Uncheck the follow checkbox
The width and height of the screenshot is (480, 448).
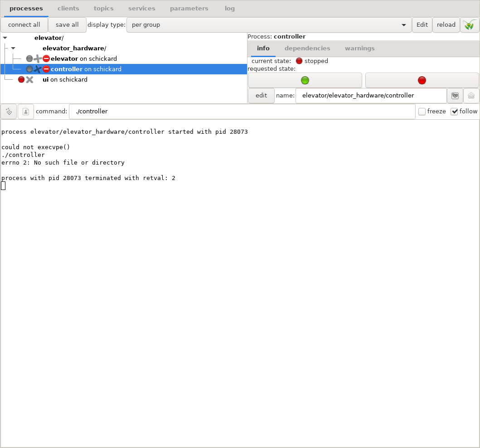[x=454, y=112]
